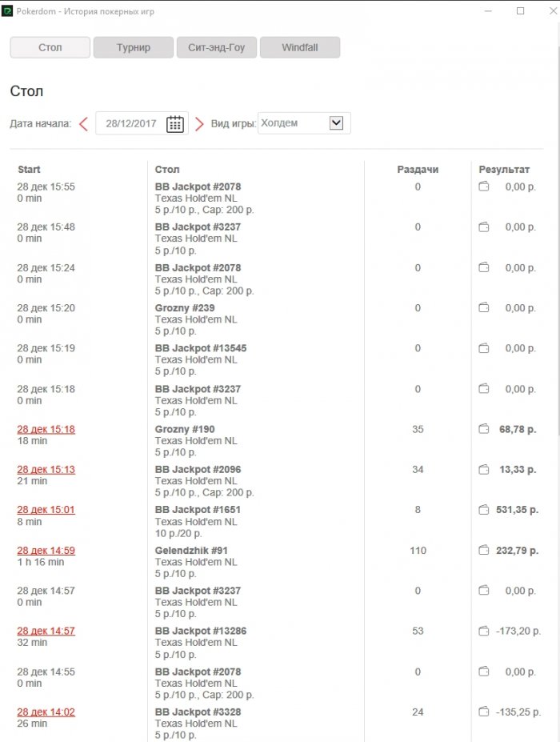The width and height of the screenshot is (560, 742).
Task: Open the 28 дек 15:13 session link
Action: coord(46,470)
